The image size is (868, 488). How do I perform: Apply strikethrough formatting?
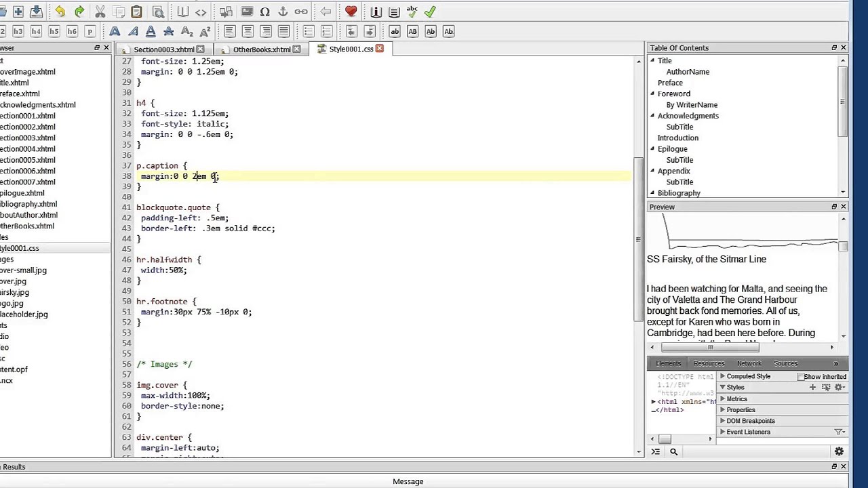click(169, 31)
